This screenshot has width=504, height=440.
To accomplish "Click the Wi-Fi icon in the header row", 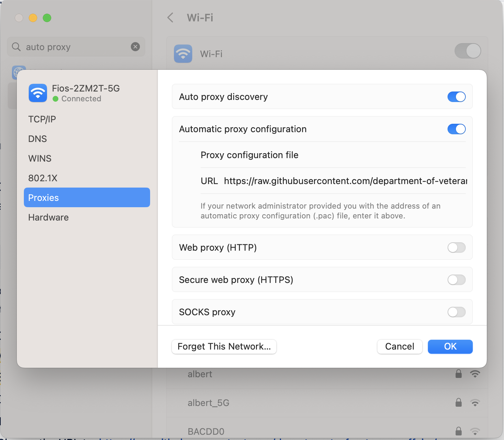I will pos(183,53).
